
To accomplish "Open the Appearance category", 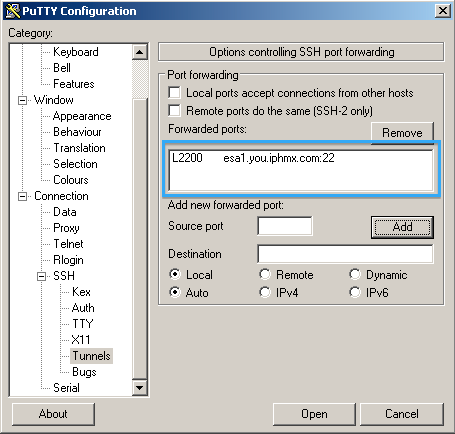I will click(x=82, y=116).
